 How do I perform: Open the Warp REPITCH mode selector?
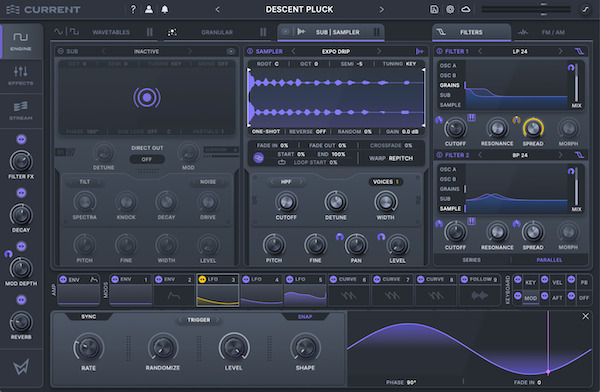tap(391, 158)
